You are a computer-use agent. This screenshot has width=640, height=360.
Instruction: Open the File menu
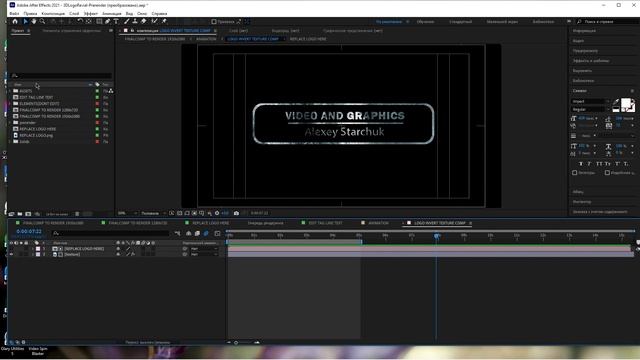pyautogui.click(x=14, y=13)
